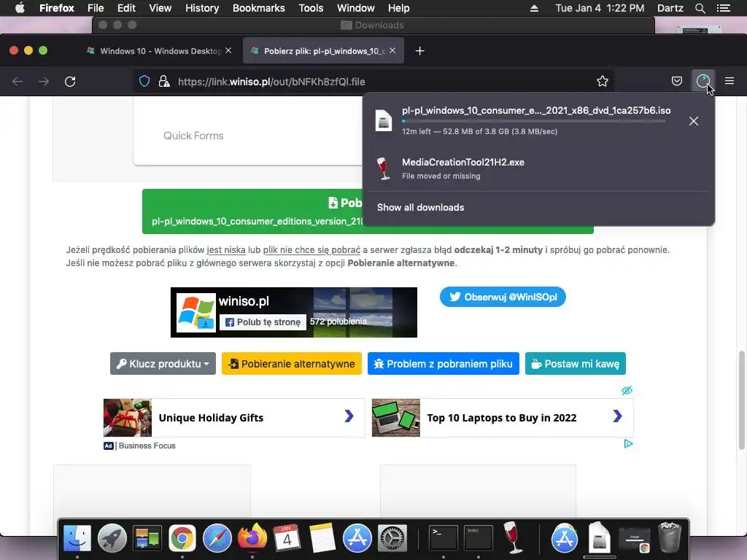Open a new tab with plus button

(419, 51)
